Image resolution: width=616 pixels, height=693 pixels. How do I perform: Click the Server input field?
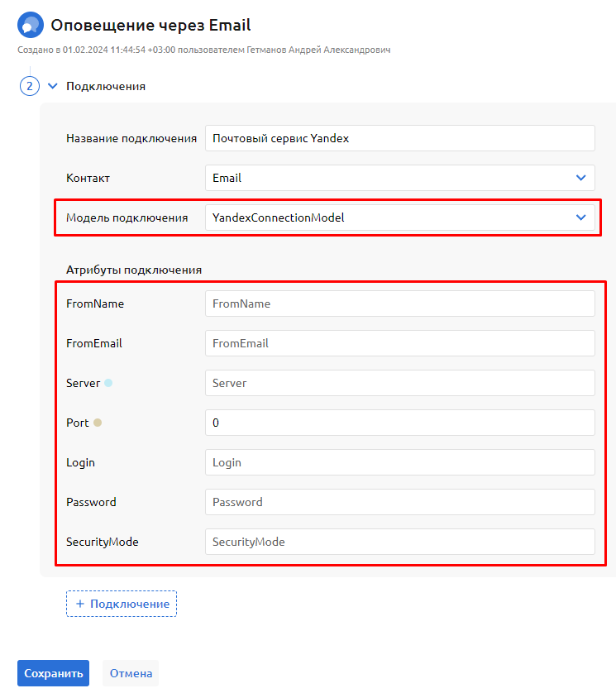click(x=399, y=383)
